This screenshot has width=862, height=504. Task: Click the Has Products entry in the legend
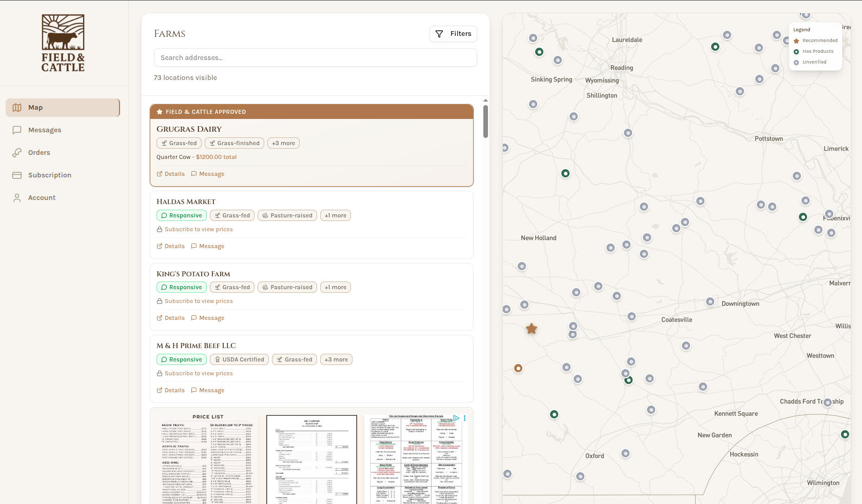813,51
